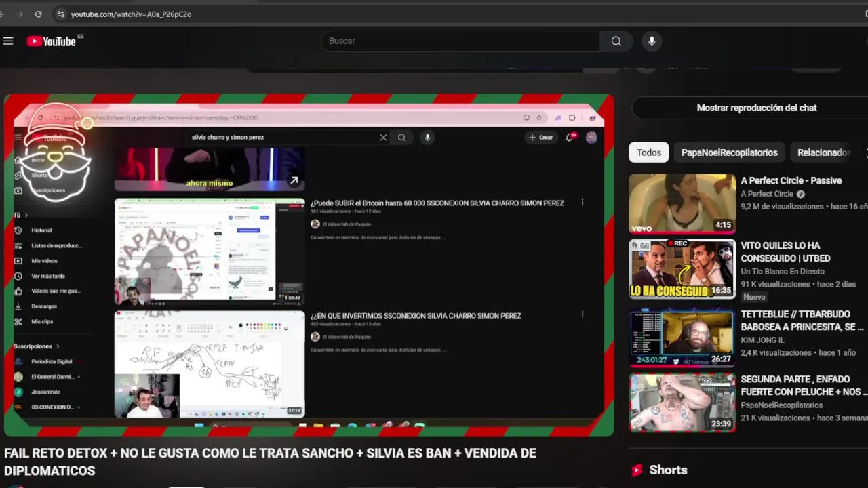
Task: Open SEGUNDA PARTE, ENFADO FUERTE thumbnail
Action: (682, 402)
